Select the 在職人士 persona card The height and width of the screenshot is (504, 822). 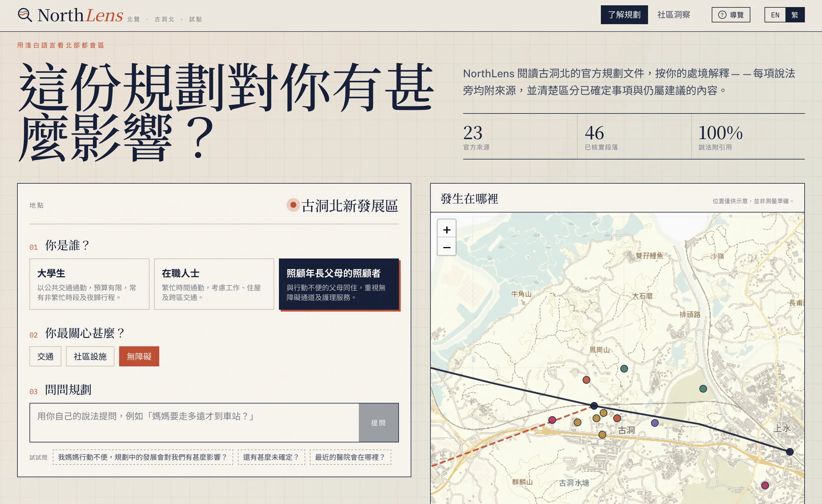(214, 284)
